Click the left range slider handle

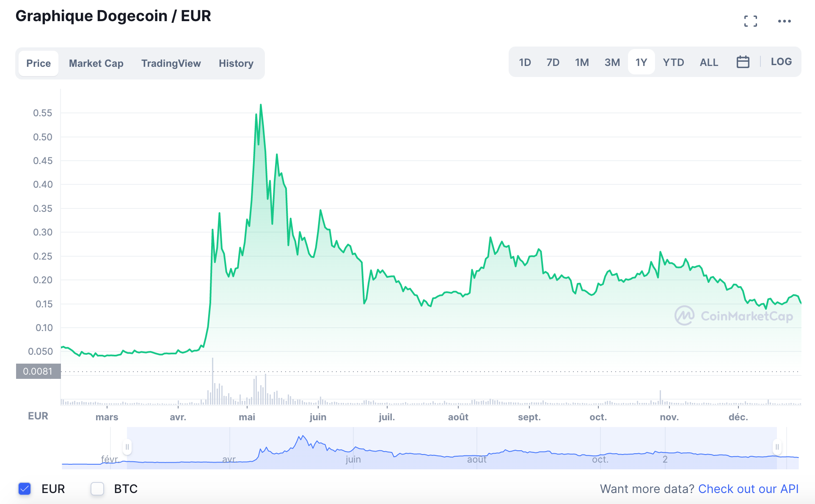[127, 447]
